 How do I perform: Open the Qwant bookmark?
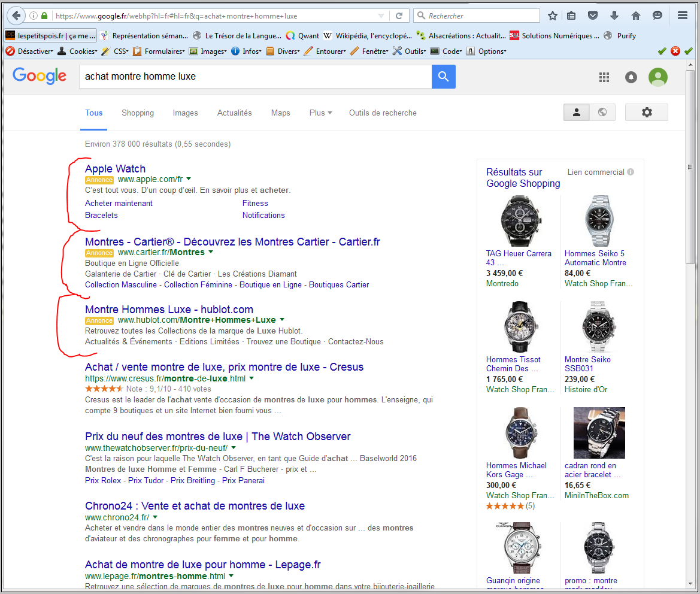(x=302, y=36)
